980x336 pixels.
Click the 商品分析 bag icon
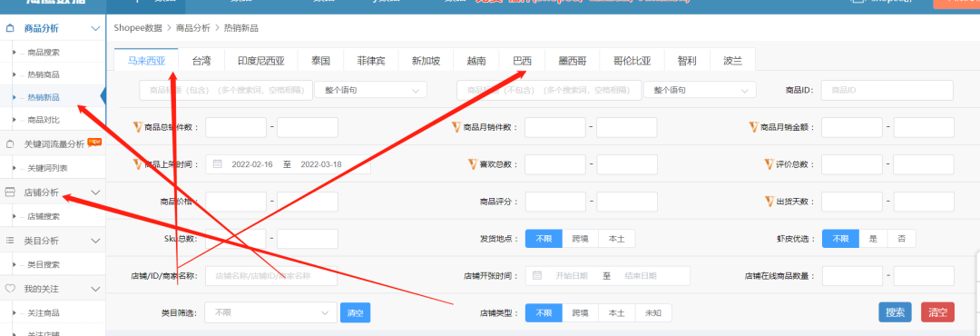pos(10,28)
